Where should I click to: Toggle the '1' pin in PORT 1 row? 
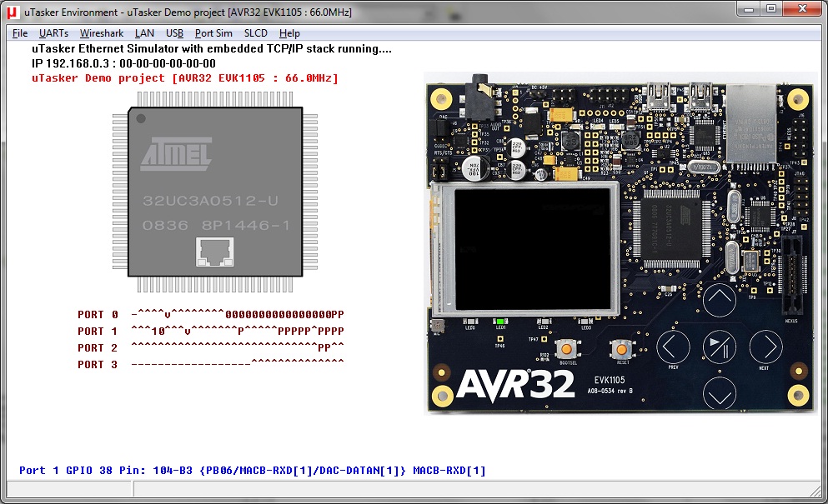click(154, 332)
